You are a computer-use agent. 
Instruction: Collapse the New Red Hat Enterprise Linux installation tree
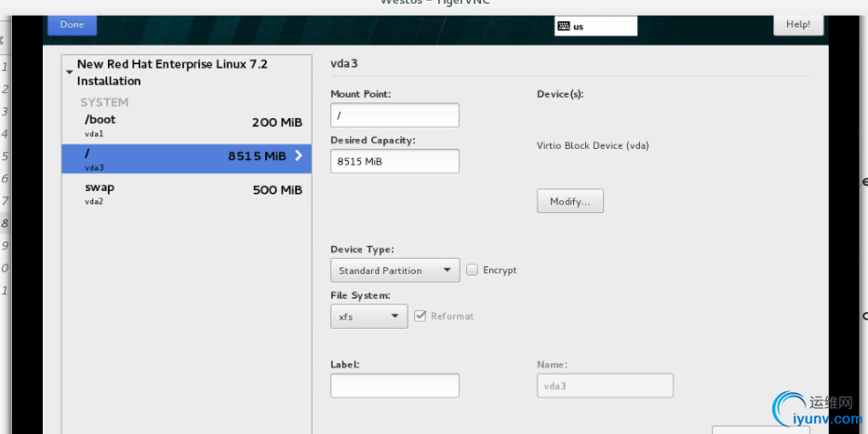pyautogui.click(x=69, y=72)
